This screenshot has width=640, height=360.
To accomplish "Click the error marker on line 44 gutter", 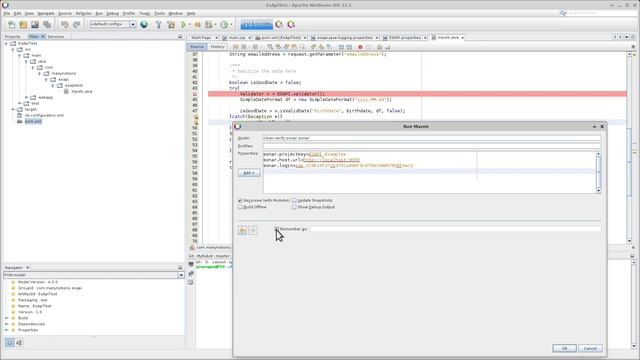I will (195, 94).
